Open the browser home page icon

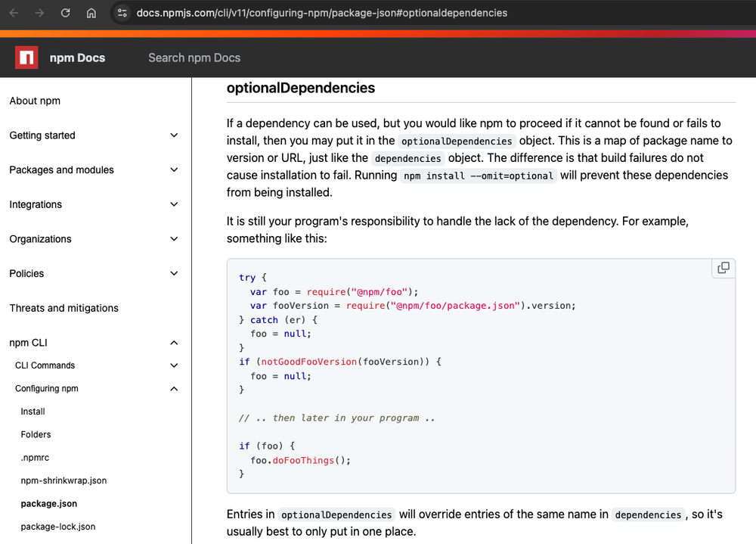tap(91, 13)
